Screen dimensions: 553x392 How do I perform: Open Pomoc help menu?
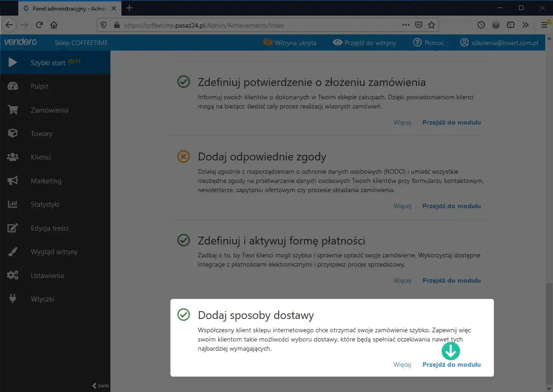428,43
